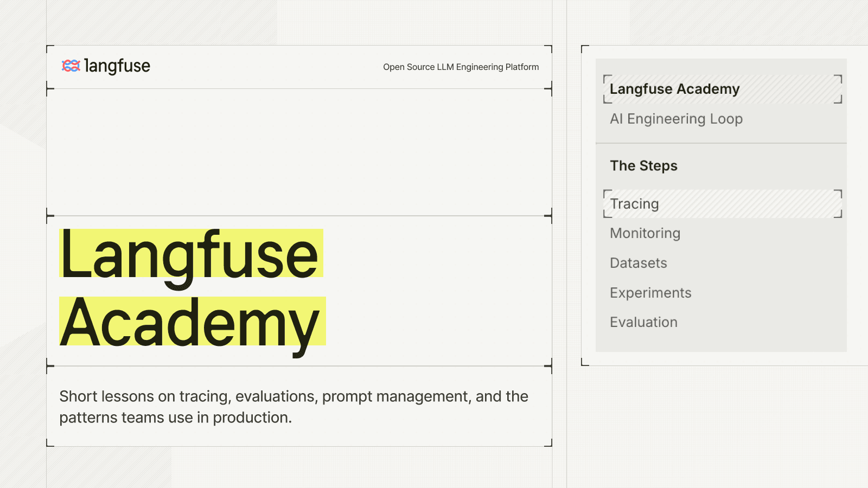Click the langfuse wordmark text
Image resolution: width=868 pixels, height=488 pixels.
pos(117,66)
